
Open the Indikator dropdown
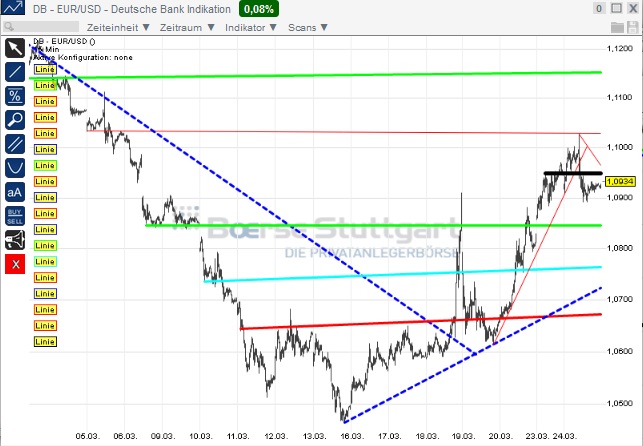(x=251, y=27)
